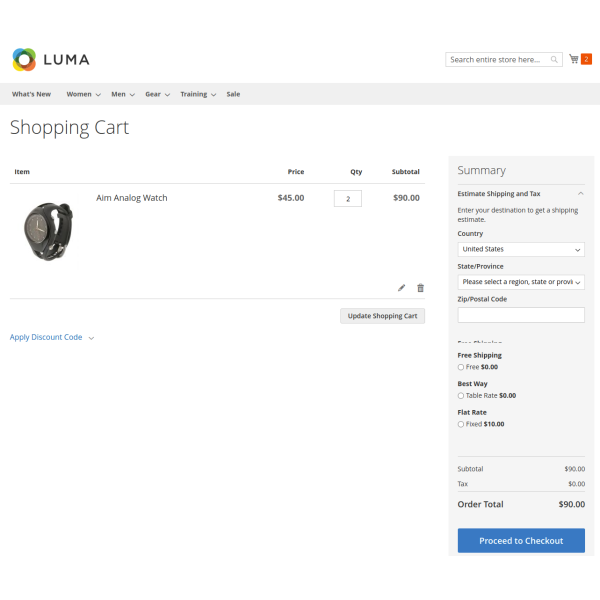Click the pencil edit item icon
600x600 pixels.
pos(402,288)
